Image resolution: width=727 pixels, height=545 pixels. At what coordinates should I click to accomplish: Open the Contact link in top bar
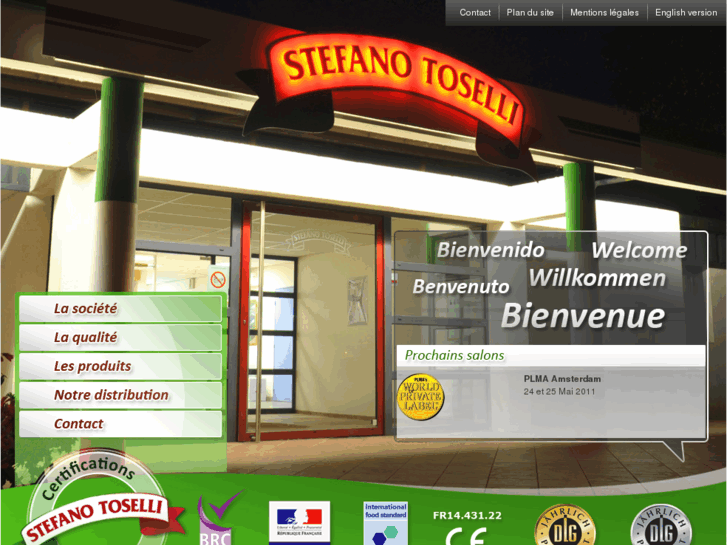pos(475,13)
